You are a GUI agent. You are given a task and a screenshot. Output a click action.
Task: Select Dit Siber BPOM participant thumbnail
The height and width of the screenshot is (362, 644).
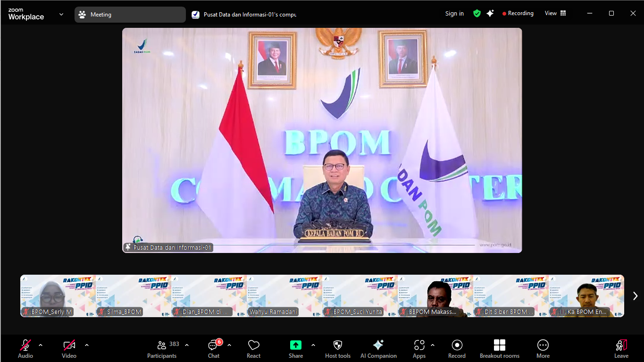point(511,296)
